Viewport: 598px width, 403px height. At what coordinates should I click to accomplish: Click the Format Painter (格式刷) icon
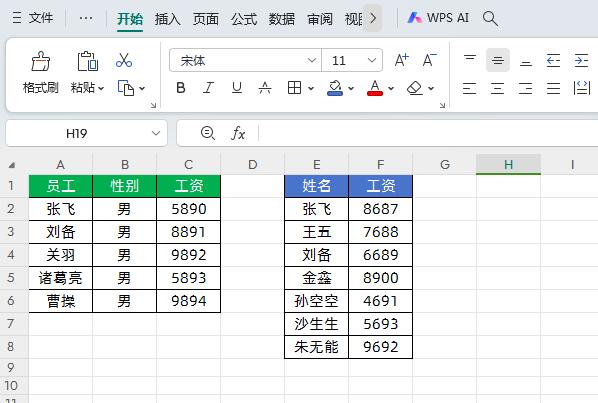pos(40,61)
